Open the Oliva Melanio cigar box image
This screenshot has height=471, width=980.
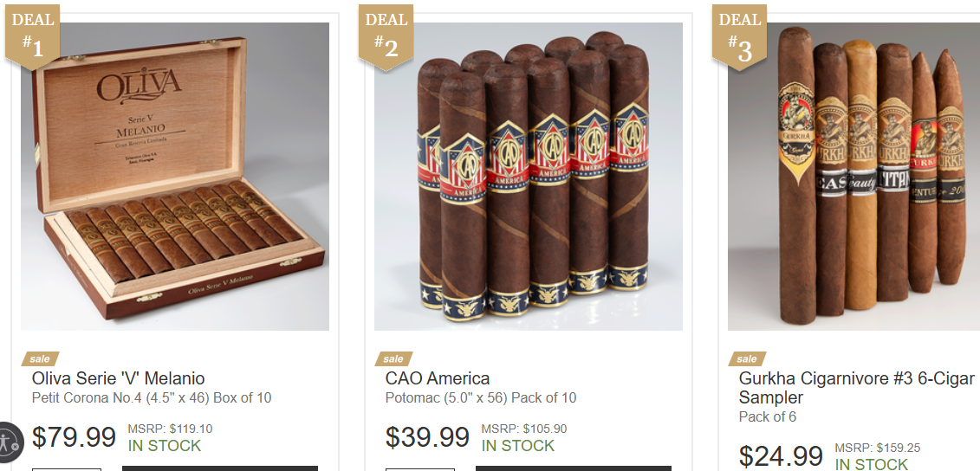[175, 176]
